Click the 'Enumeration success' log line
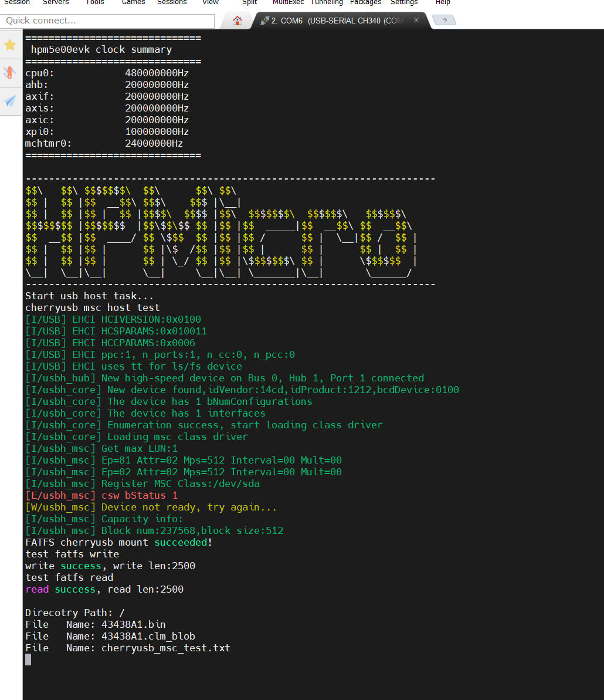Image resolution: width=604 pixels, height=700 pixels. (204, 425)
